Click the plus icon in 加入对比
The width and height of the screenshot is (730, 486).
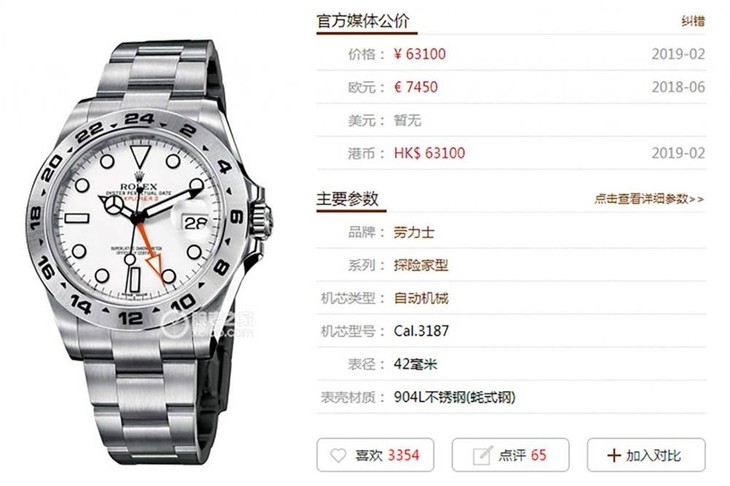tap(614, 455)
